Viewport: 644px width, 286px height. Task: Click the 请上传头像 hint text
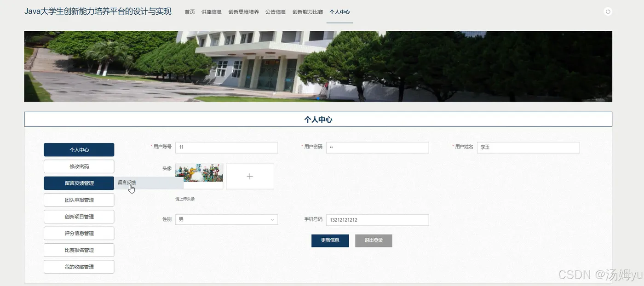click(x=185, y=199)
